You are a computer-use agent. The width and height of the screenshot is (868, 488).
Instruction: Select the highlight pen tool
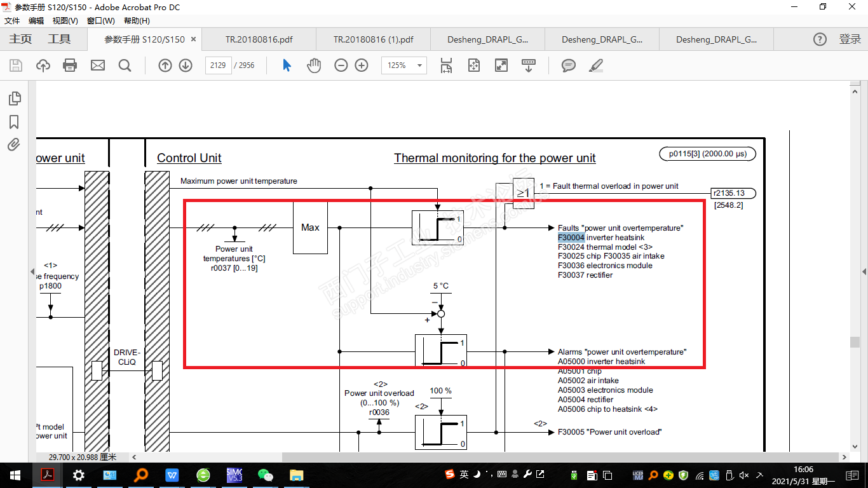coord(595,65)
